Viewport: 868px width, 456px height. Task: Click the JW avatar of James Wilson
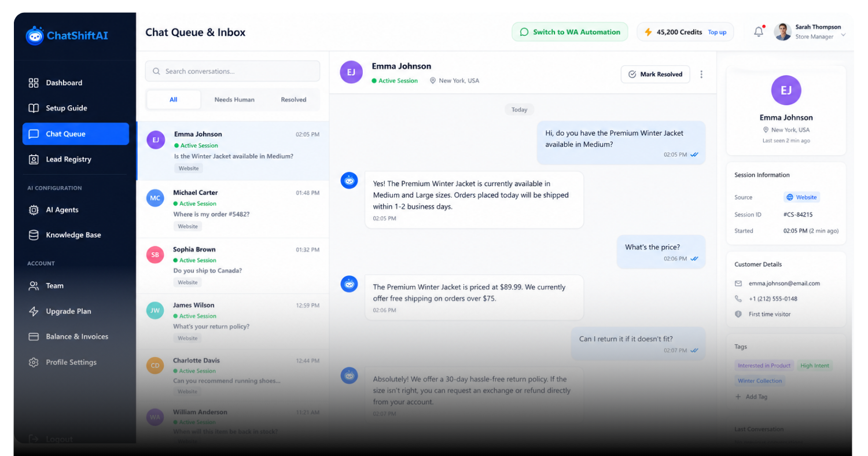point(155,311)
